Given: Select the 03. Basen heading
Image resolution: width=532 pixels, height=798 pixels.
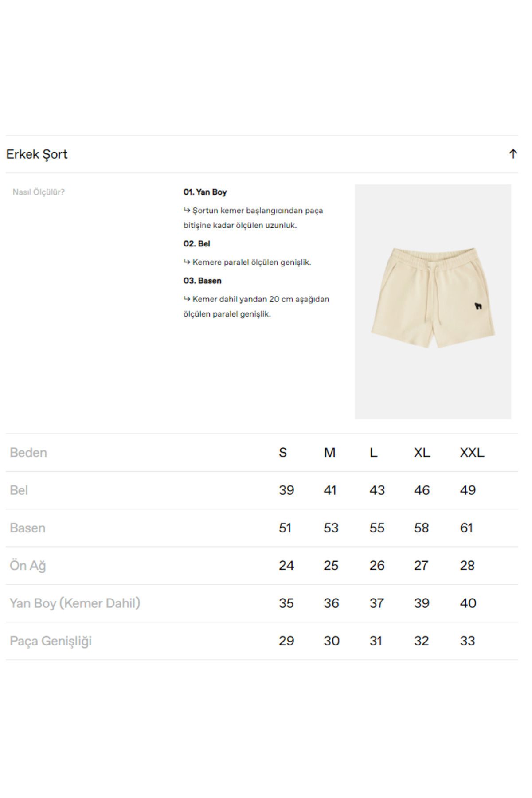Looking at the screenshot, I should pyautogui.click(x=202, y=281).
